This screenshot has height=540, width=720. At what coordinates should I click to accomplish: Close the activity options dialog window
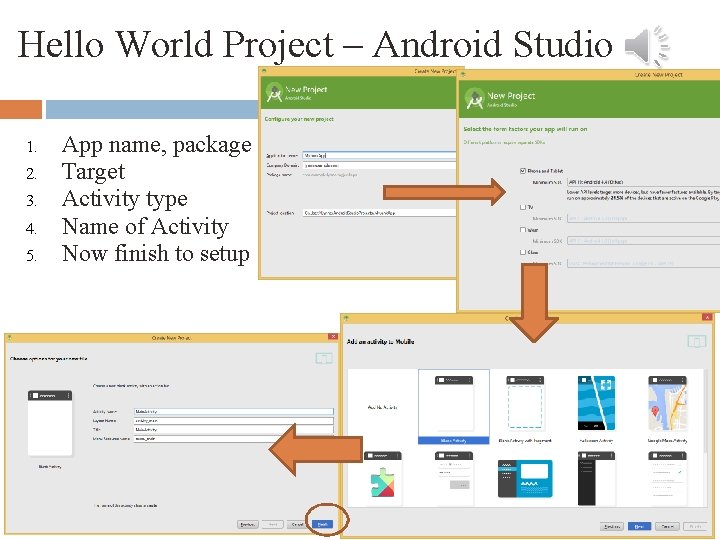click(x=333, y=337)
